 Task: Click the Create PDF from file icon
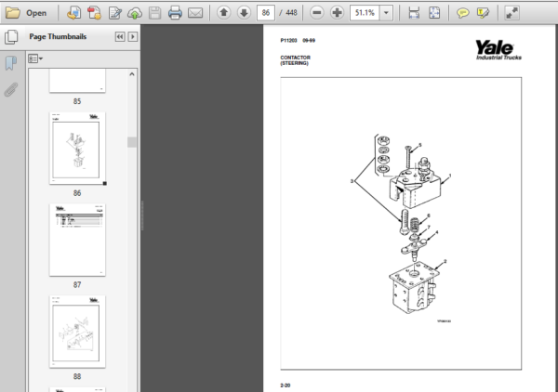point(74,13)
